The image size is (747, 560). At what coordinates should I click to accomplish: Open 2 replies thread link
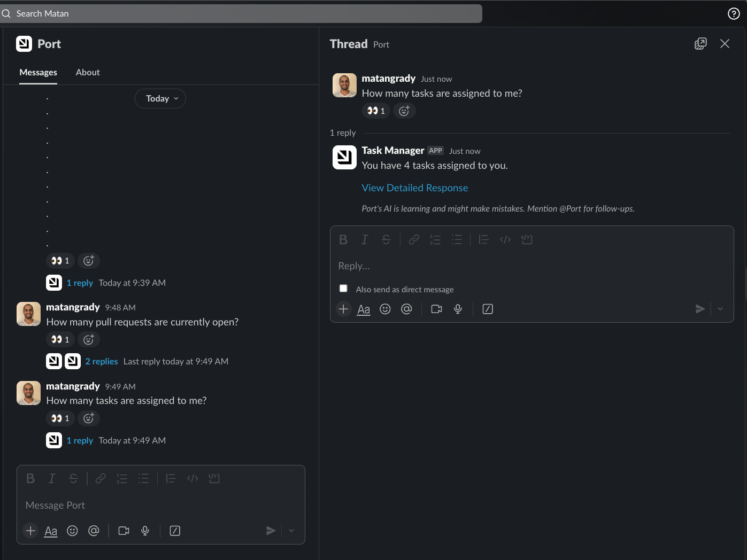tap(102, 361)
